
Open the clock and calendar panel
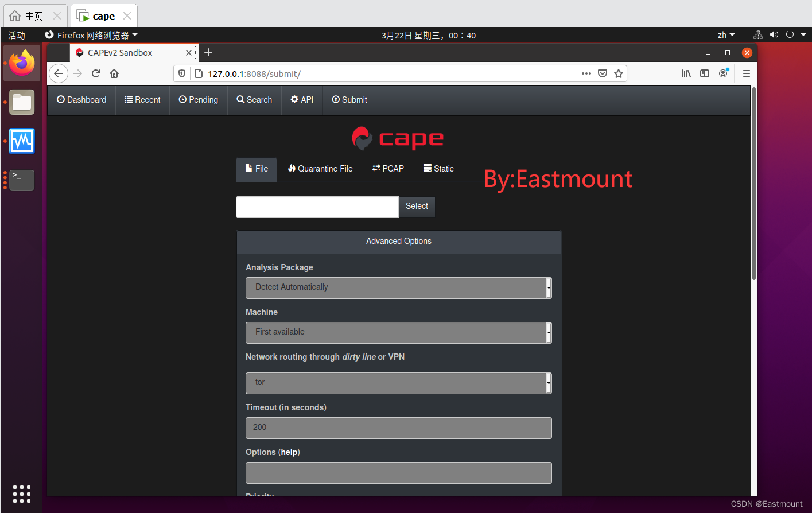tap(429, 35)
